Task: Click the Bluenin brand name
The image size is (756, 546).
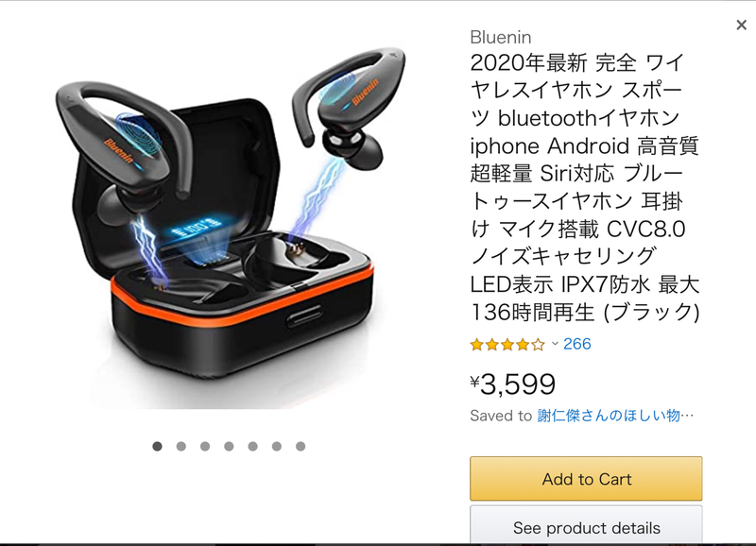Action: [501, 37]
